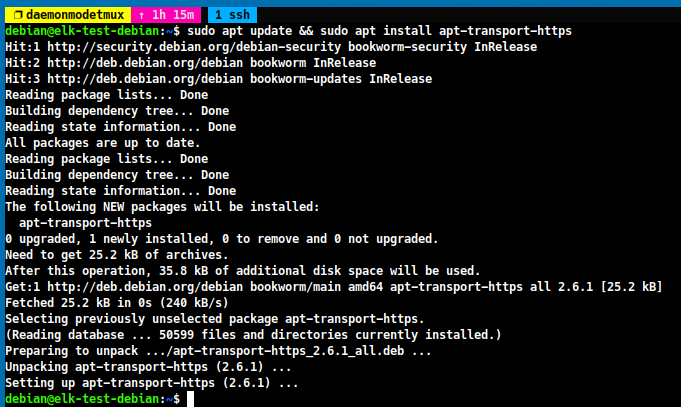Click the 'sudo apt update' command text
The image size is (681, 407).
tap(239, 31)
